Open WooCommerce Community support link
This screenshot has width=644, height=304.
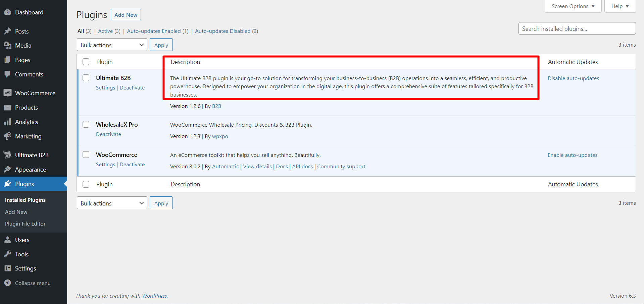point(341,166)
